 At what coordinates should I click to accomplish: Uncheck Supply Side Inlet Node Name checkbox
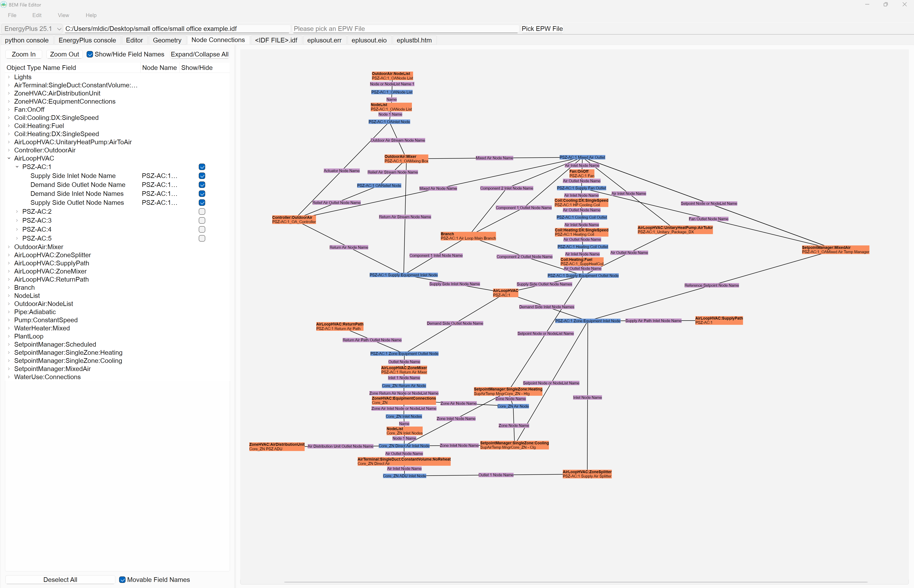pyautogui.click(x=202, y=176)
